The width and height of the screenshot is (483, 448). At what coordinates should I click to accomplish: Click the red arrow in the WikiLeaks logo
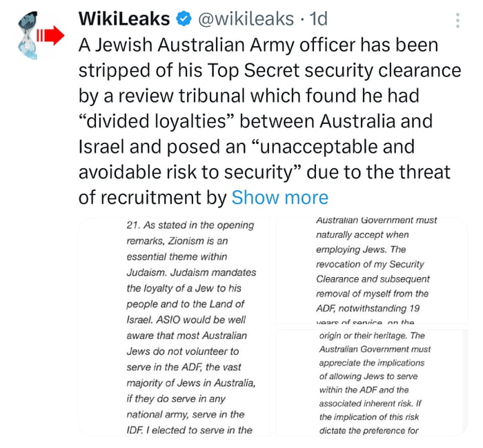(48, 34)
